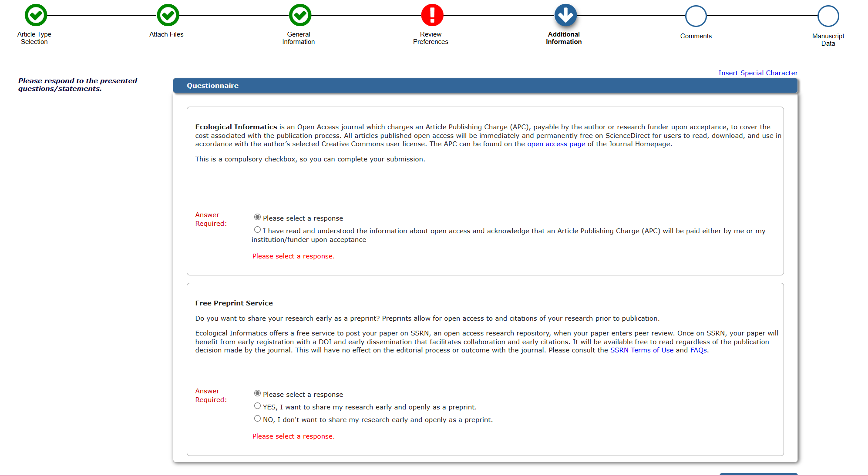Choose YES share research as preprint
Image resolution: width=868 pixels, height=476 pixels.
(x=257, y=406)
